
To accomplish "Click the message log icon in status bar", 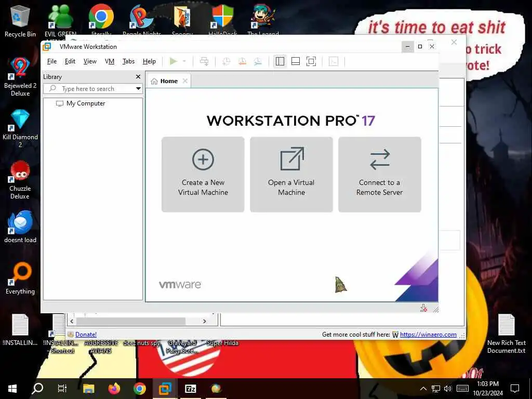I will pos(424,308).
